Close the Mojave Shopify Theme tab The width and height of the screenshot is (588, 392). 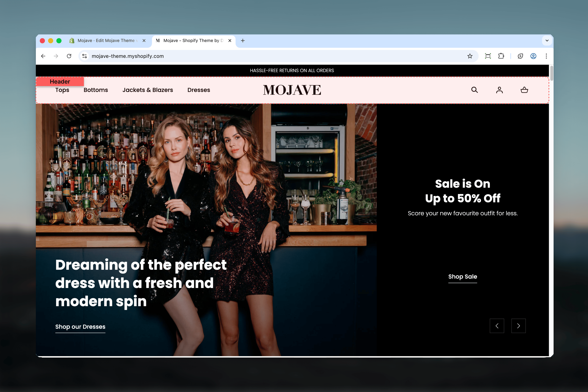(x=230, y=41)
